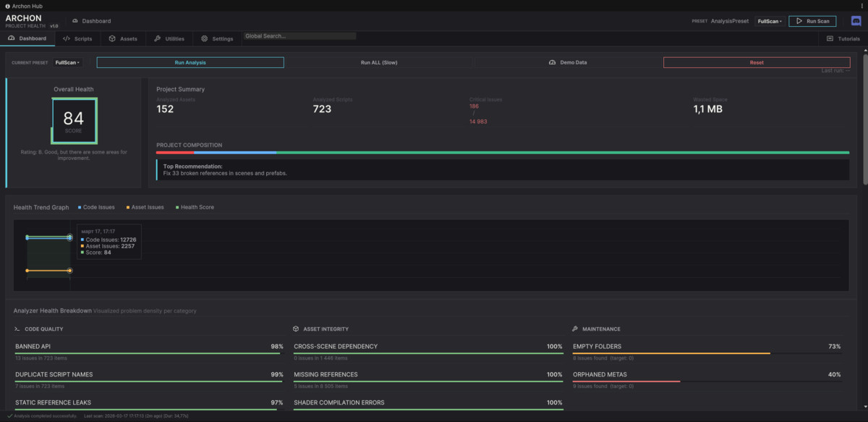The image size is (868, 422).
Task: Click the green segment of Project Composition bar
Action: point(563,153)
